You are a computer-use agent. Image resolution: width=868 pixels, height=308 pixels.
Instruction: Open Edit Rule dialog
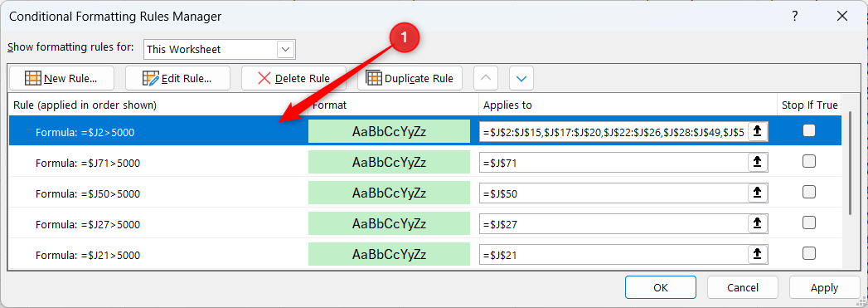tap(177, 78)
